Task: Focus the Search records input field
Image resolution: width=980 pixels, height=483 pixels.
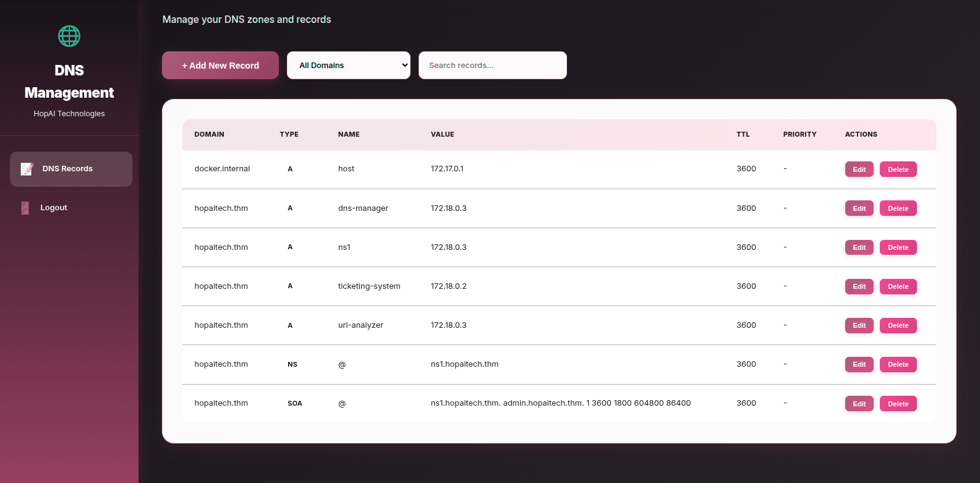Action: pos(492,66)
